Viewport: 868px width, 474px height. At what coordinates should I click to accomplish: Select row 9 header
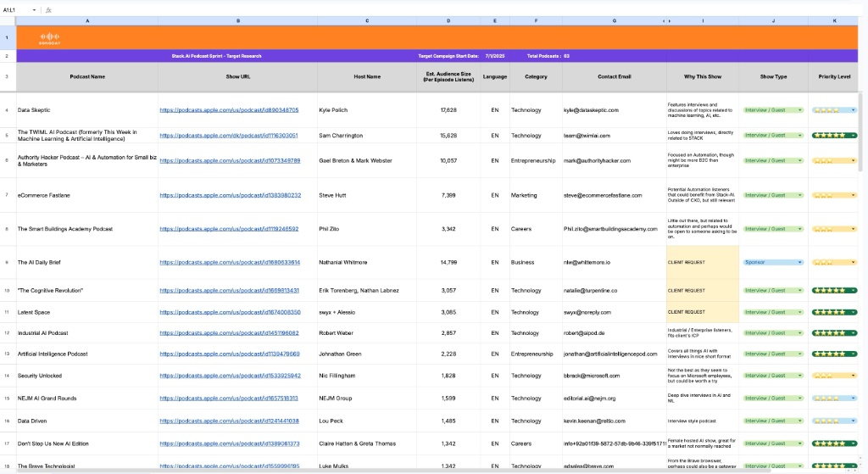point(8,262)
